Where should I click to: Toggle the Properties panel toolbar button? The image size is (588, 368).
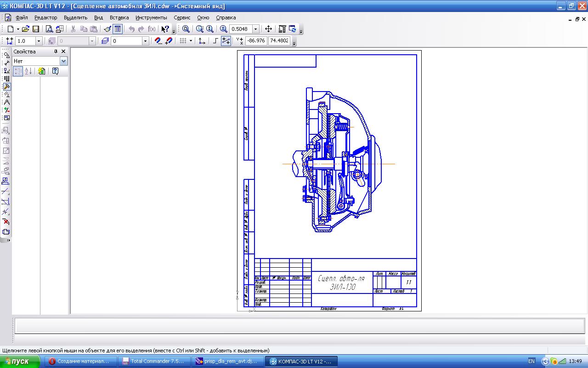118,29
